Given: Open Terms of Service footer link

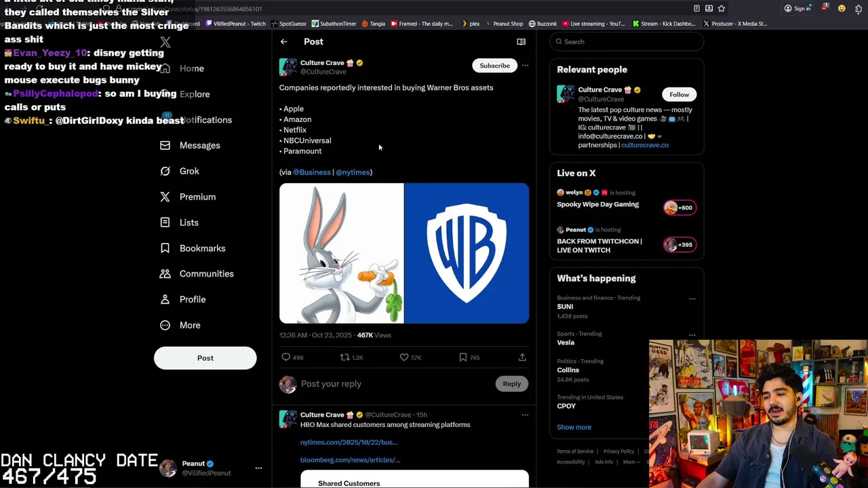Looking at the screenshot, I should (575, 451).
